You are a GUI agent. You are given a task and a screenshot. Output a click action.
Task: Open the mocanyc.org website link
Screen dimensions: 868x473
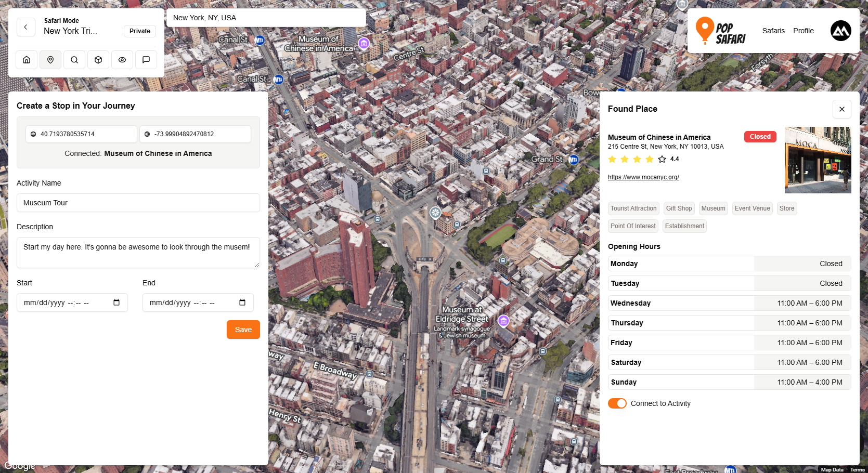643,177
